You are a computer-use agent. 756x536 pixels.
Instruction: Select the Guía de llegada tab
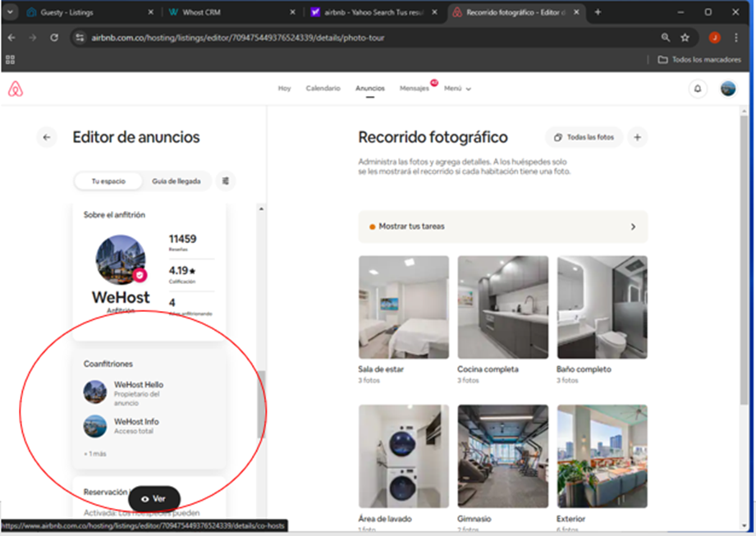(x=176, y=181)
